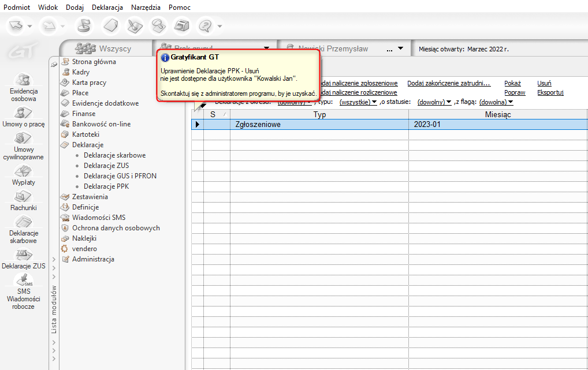Screen dimensions: 588x370
Task: Click the Usuń link
Action: 544,83
